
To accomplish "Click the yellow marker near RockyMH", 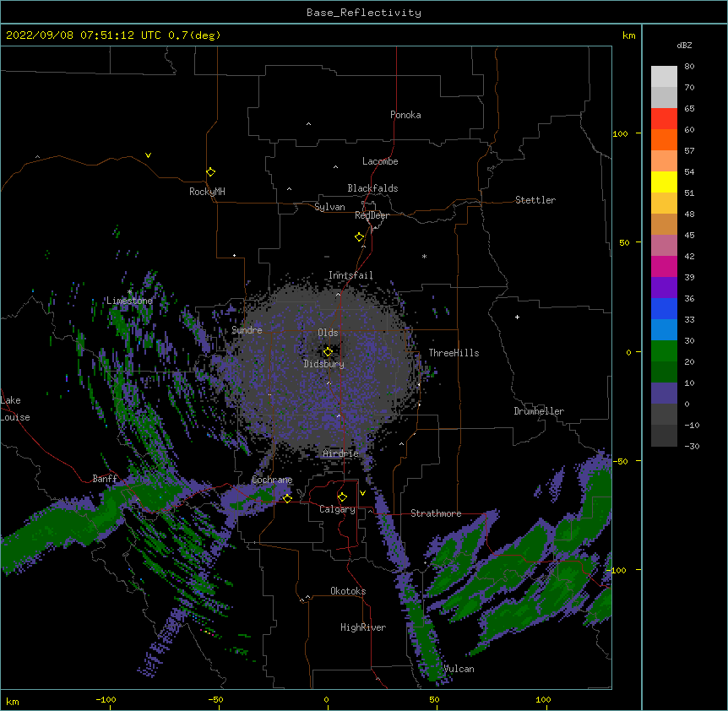I will click(210, 171).
